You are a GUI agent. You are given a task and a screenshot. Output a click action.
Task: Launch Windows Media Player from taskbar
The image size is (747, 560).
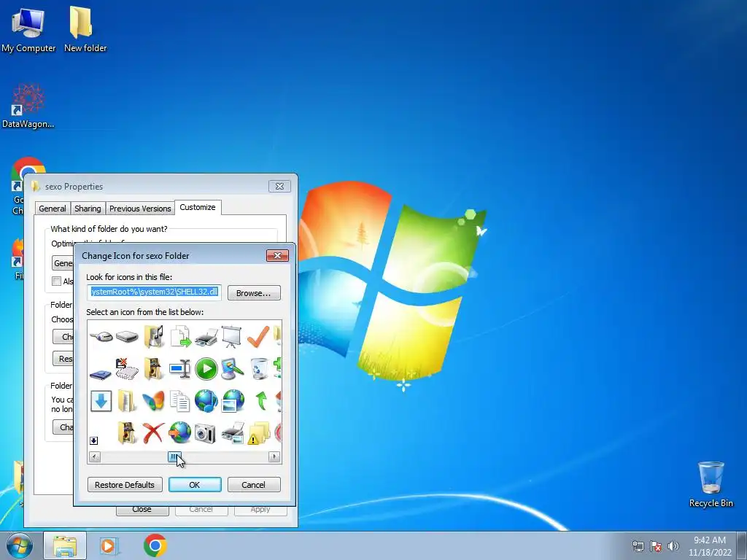click(x=109, y=545)
